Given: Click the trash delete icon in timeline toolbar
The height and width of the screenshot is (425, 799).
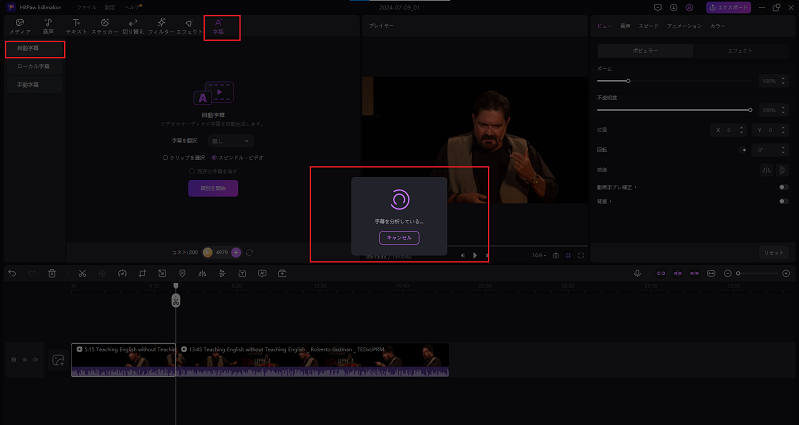Looking at the screenshot, I should tap(51, 273).
